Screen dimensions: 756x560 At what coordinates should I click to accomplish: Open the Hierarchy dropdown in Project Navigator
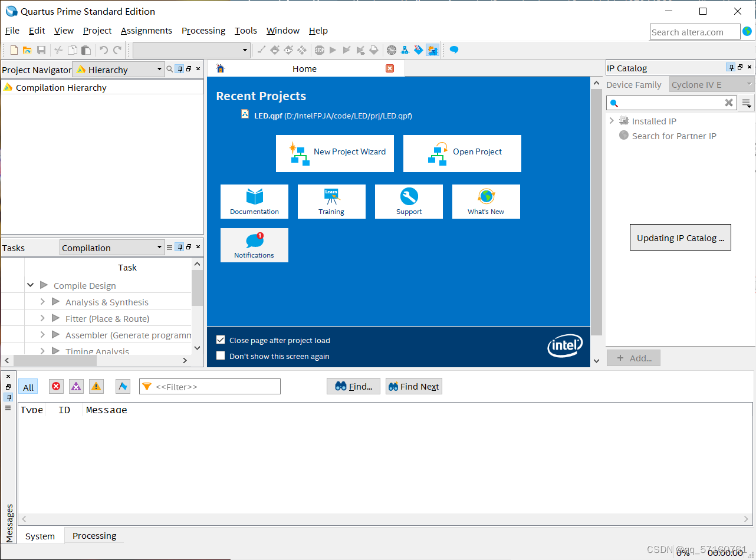[x=118, y=70]
